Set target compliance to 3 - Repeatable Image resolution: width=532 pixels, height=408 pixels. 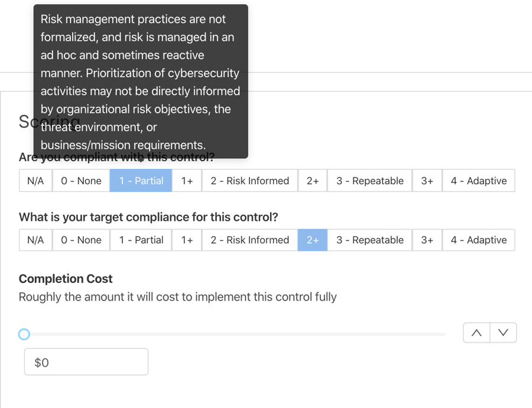click(x=369, y=240)
